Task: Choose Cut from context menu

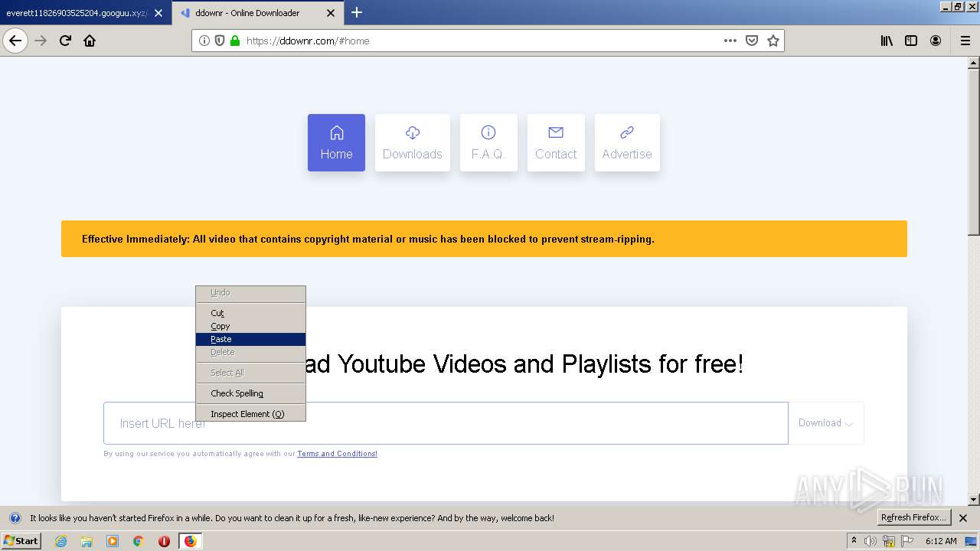Action: point(250,313)
